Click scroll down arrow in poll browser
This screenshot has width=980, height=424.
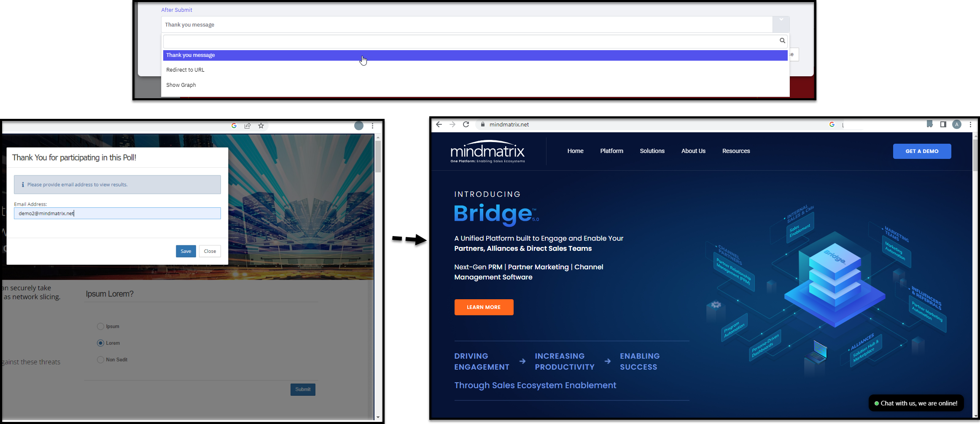pyautogui.click(x=378, y=417)
